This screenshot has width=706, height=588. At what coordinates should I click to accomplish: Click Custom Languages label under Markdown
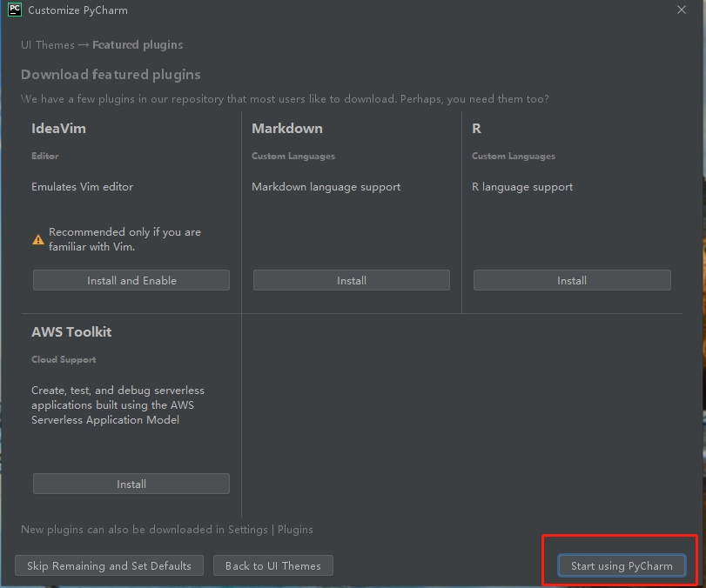click(293, 156)
